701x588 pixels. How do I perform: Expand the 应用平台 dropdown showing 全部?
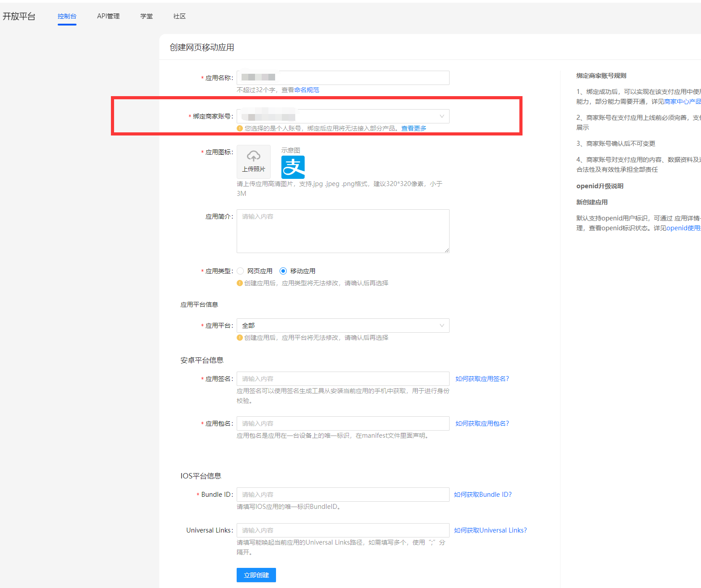[343, 326]
